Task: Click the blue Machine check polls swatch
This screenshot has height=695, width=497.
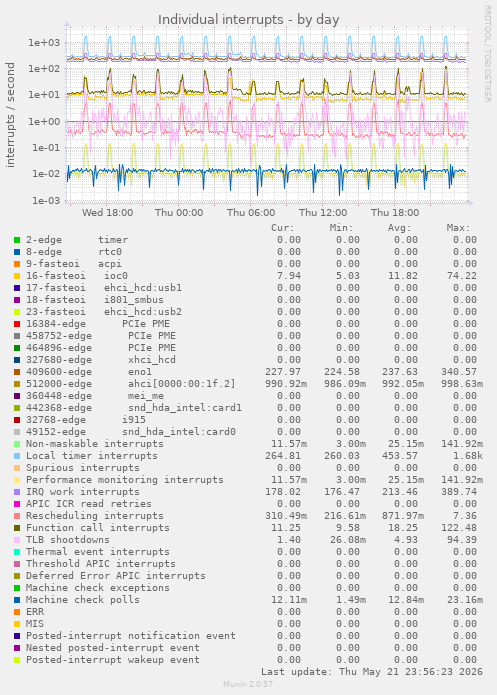Action: pos(17,600)
